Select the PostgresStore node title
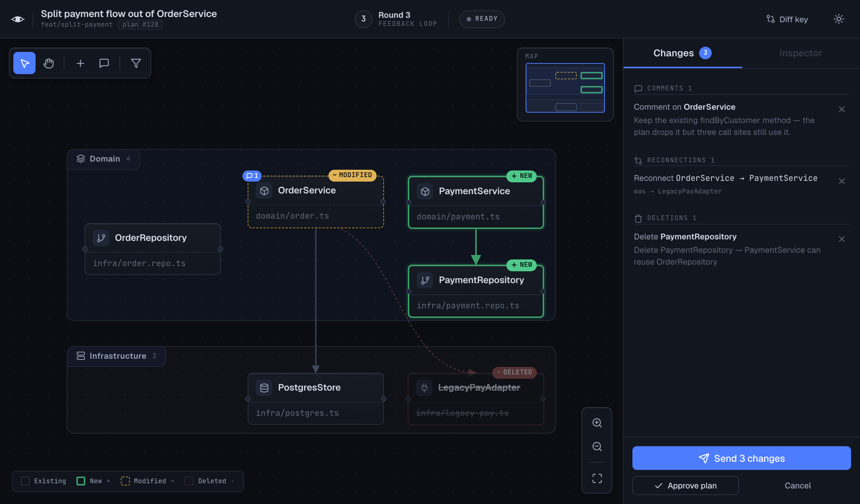 click(310, 388)
